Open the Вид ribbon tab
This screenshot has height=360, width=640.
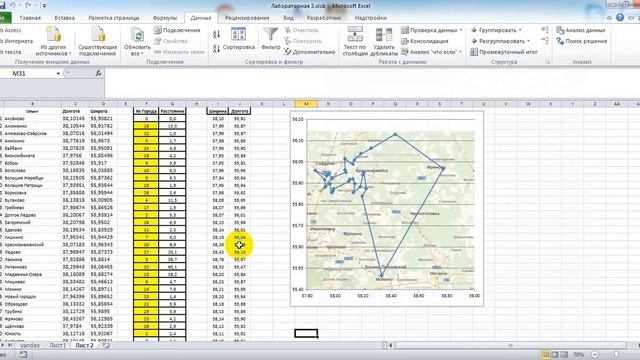[288, 18]
